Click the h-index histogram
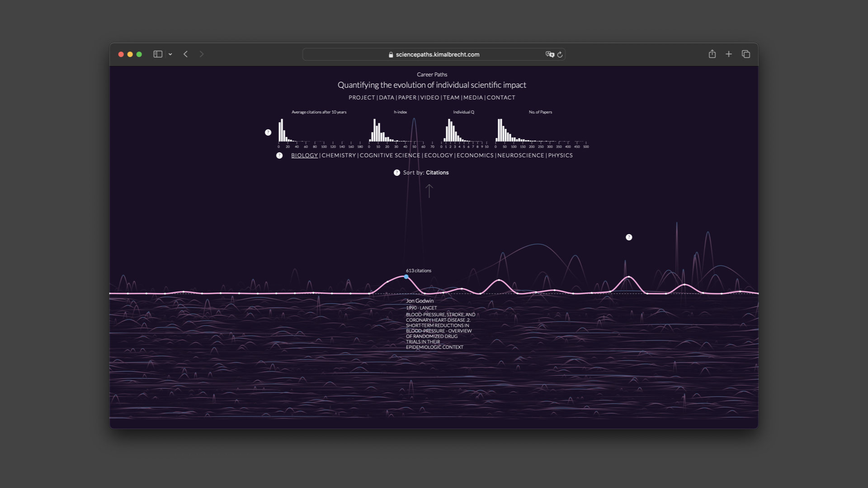Viewport: 868px width, 488px height. [x=401, y=131]
